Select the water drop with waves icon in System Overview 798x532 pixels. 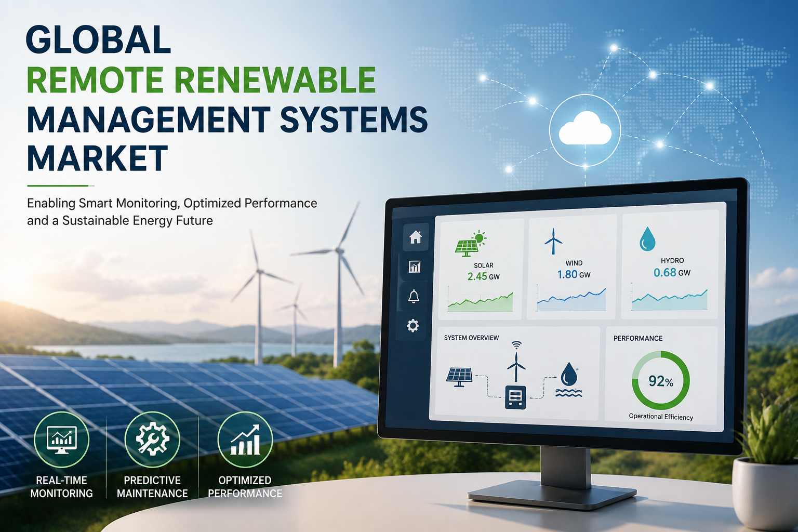click(x=569, y=380)
